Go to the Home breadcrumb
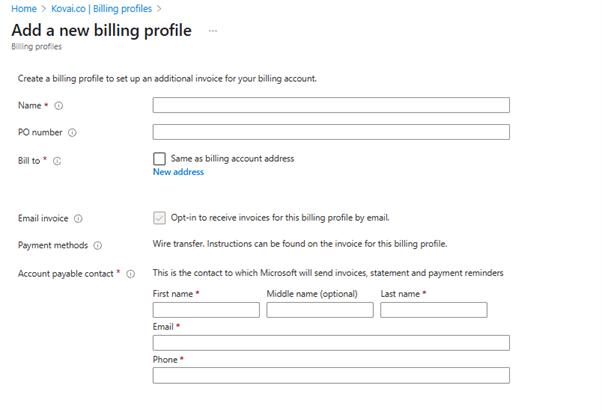 24,8
